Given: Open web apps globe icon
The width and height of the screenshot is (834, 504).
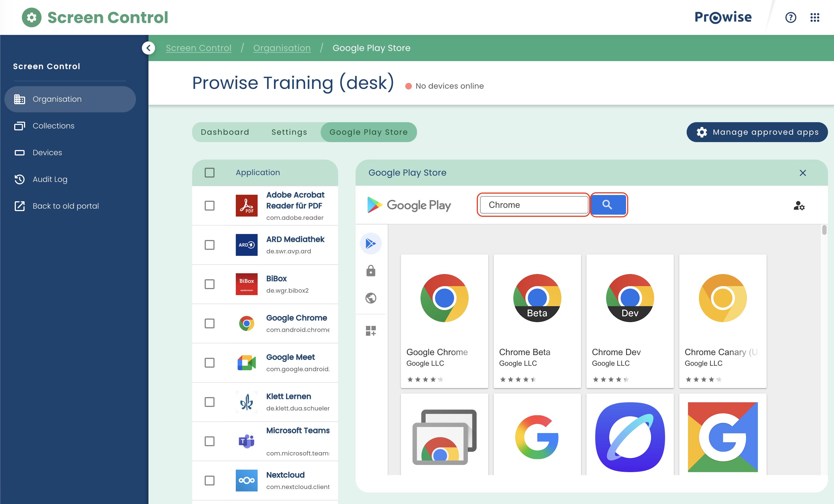Looking at the screenshot, I should [x=371, y=298].
